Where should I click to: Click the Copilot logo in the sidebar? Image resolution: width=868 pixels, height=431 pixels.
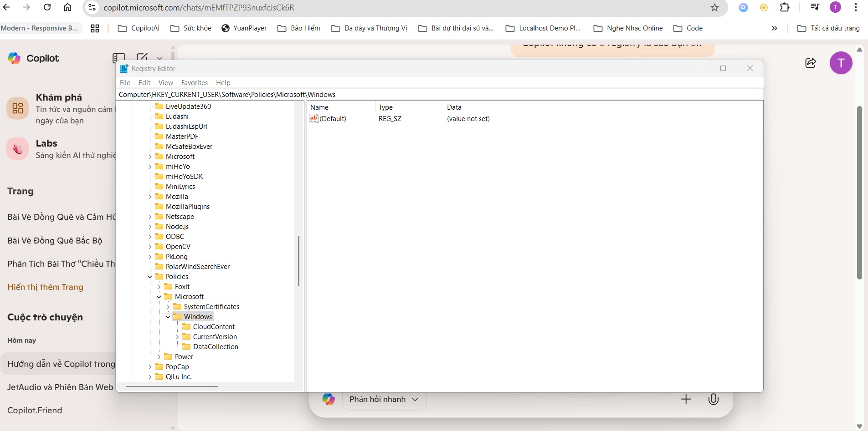(14, 58)
